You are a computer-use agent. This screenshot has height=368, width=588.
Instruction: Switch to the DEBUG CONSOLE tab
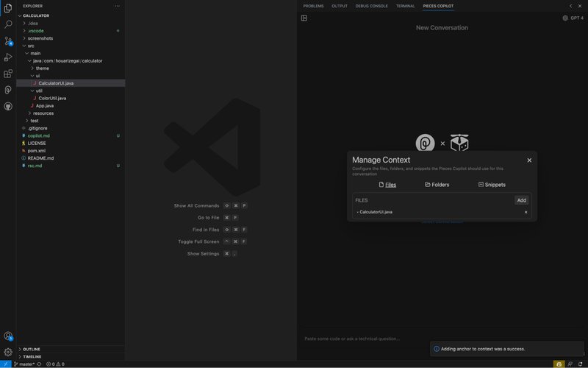click(372, 6)
